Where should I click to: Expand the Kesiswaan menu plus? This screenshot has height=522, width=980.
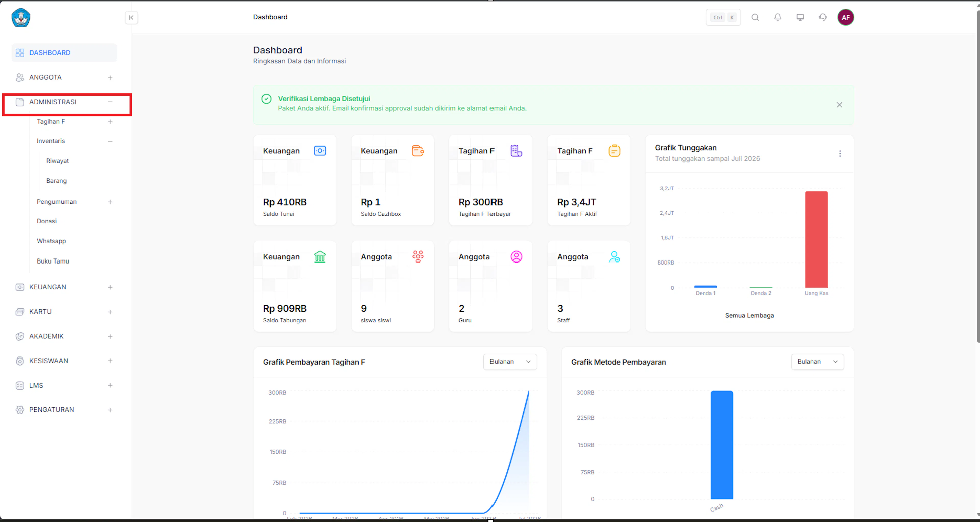pyautogui.click(x=110, y=361)
